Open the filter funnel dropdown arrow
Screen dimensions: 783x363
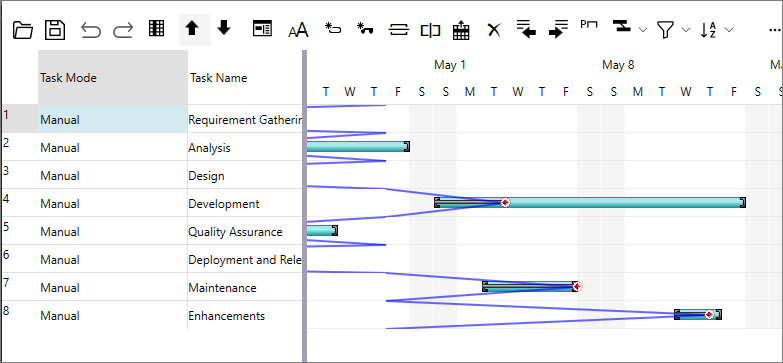tap(686, 29)
